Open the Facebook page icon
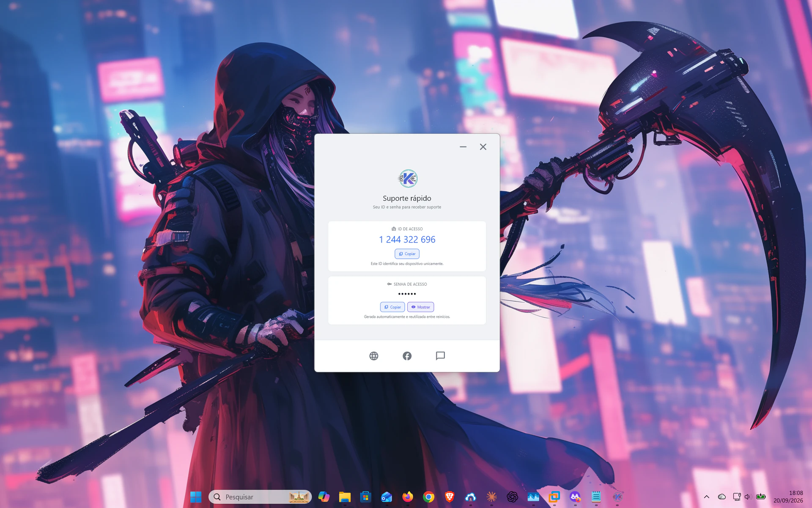 point(407,356)
